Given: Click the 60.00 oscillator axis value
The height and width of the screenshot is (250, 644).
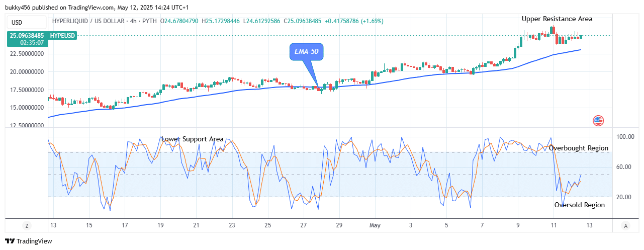Looking at the screenshot, I should tap(625, 166).
